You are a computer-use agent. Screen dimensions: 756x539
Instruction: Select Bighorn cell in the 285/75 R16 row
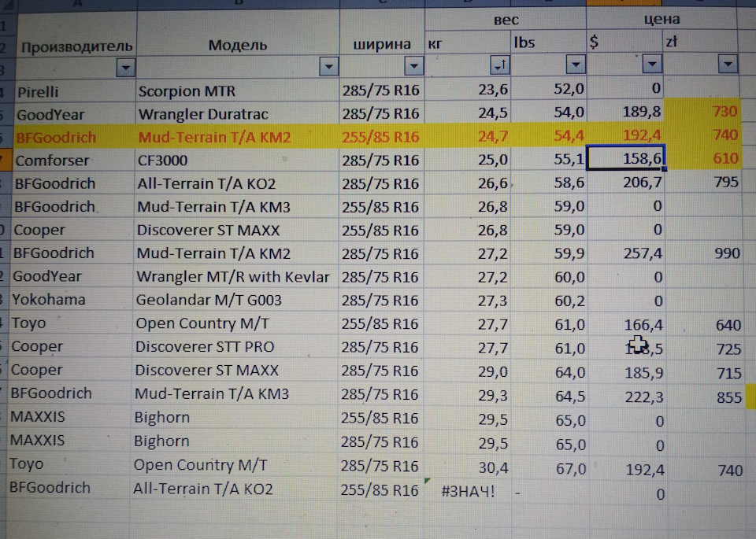(235, 441)
